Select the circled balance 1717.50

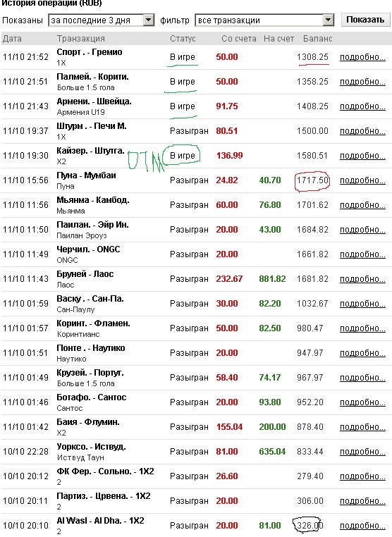point(312,180)
